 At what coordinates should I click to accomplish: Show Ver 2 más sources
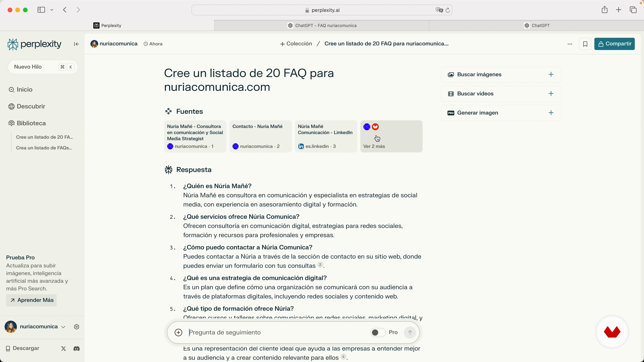(391, 136)
